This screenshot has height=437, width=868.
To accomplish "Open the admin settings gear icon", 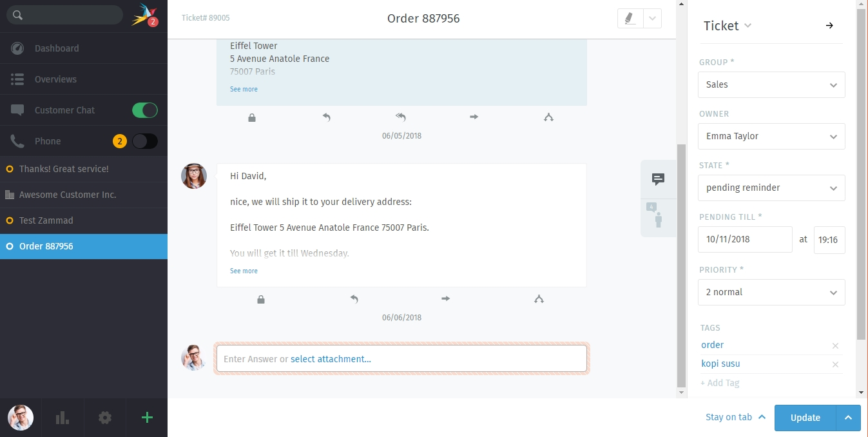I will pyautogui.click(x=105, y=418).
